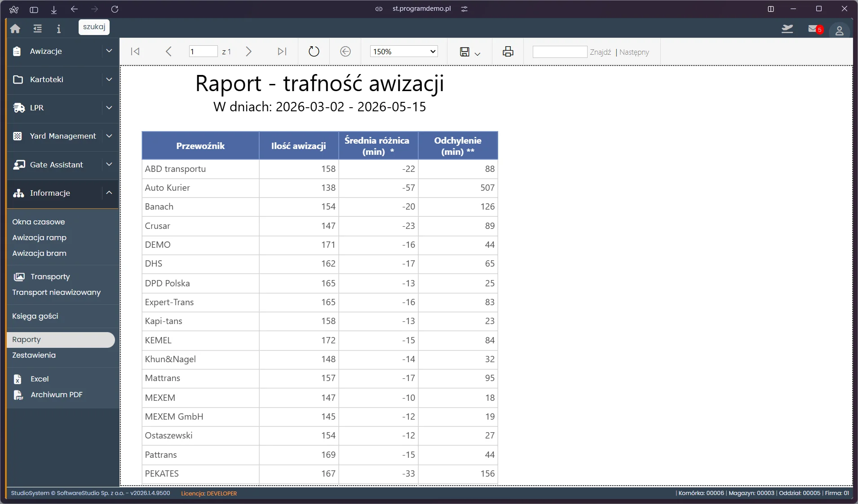Expand the Gate Assistant chevron
Viewport: 858px width, 504px height.
[109, 165]
